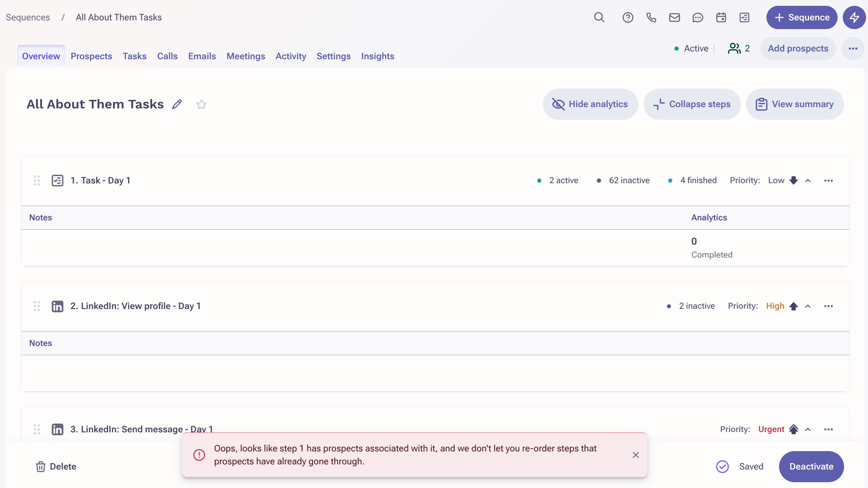Open the help question mark icon
The height and width of the screenshot is (488, 868).
[627, 17]
